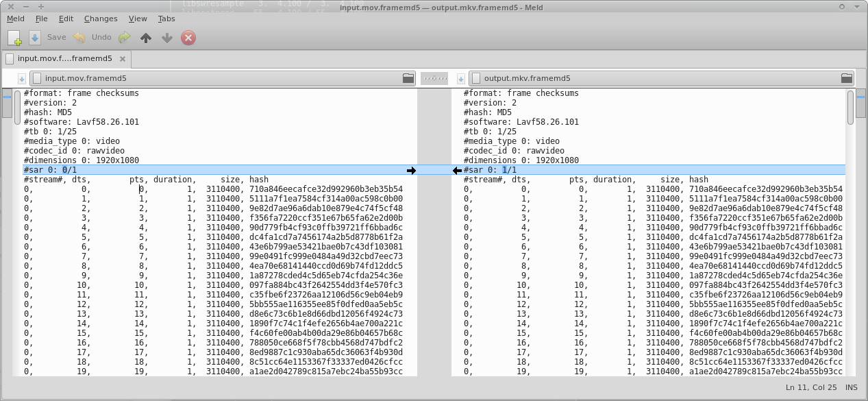Close the input.mov.framemd5 comparison tab

123,59
